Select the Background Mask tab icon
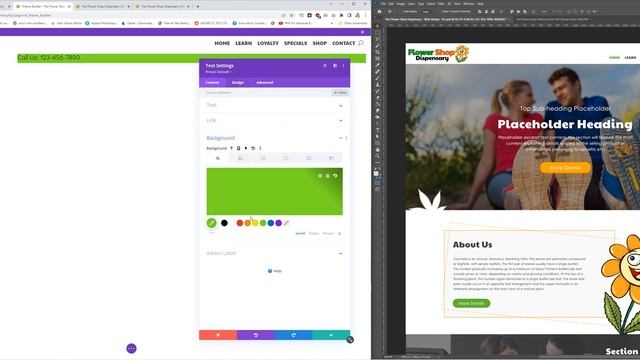Screen dimensions: 640x360 331,158
